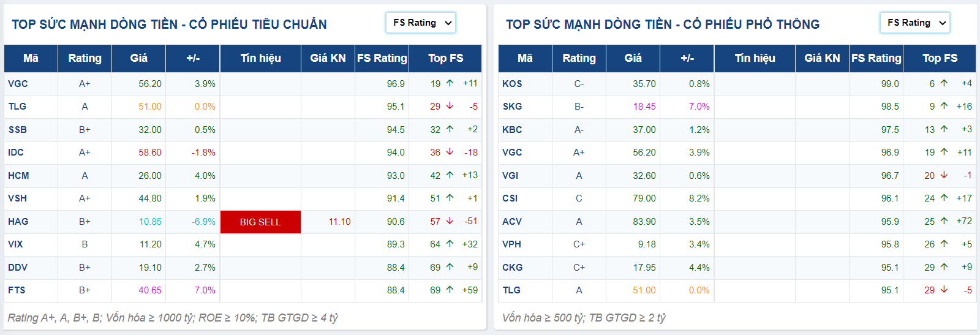The image size is (980, 335).
Task: Click the red down arrow in HAG row
Action: 450,221
